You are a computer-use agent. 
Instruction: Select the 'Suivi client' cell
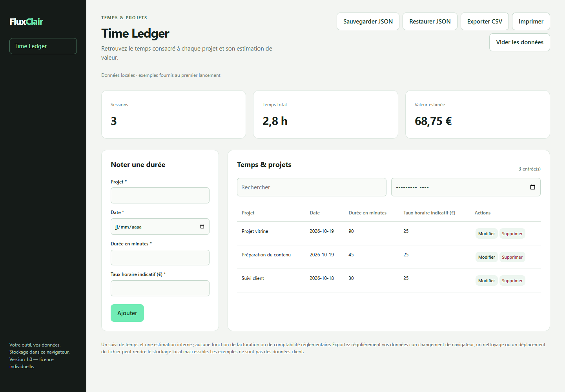(253, 278)
